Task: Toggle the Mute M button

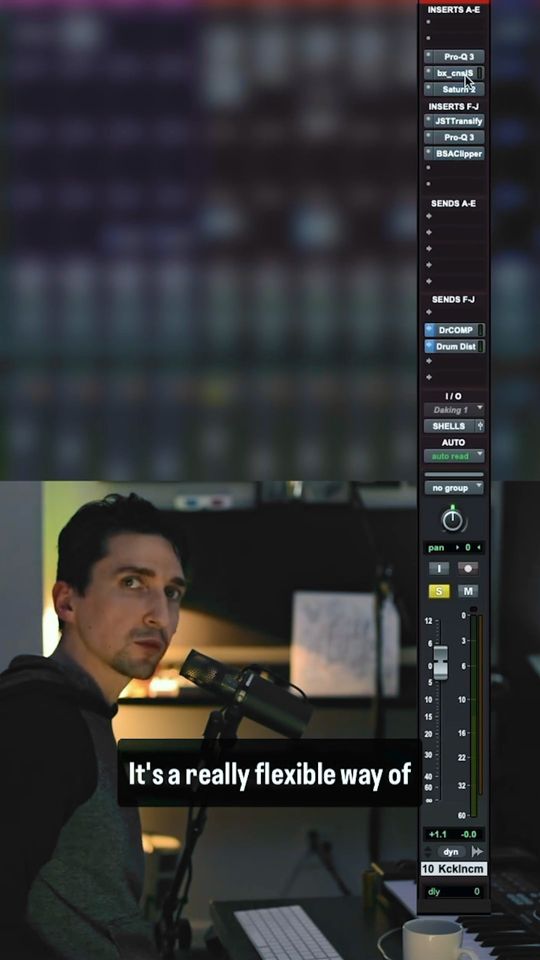Action: (x=468, y=591)
